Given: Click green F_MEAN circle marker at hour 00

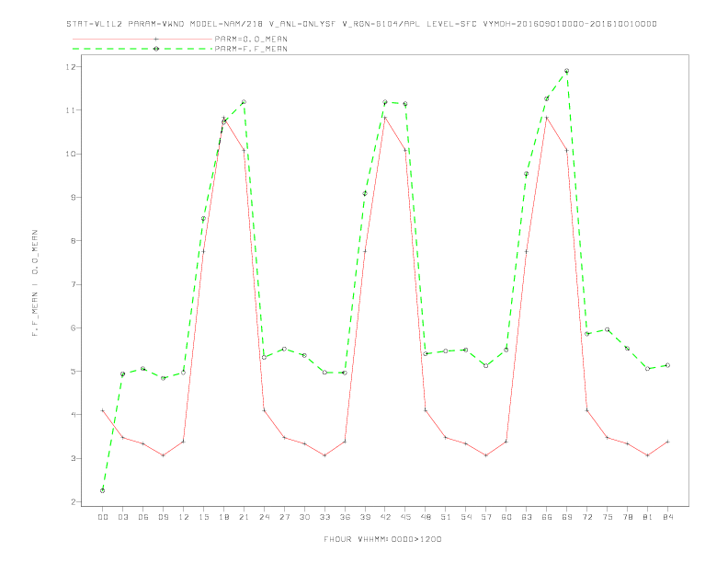Looking at the screenshot, I should 102,490.
